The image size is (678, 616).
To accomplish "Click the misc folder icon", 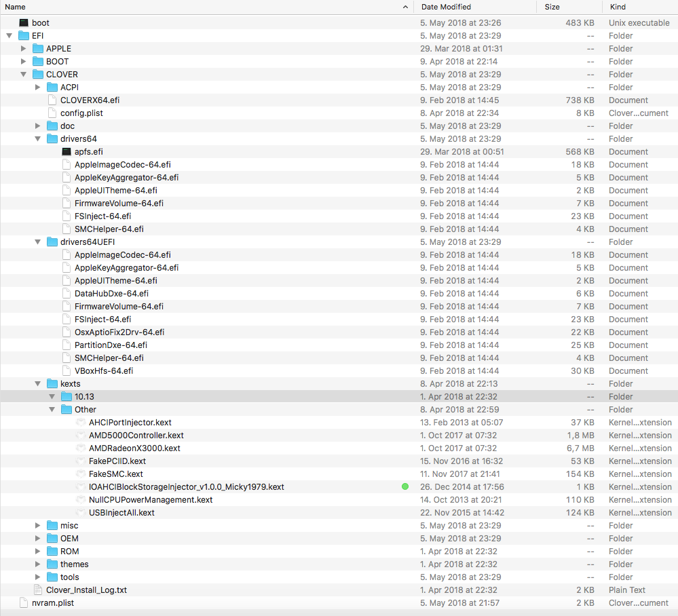I will [x=52, y=525].
